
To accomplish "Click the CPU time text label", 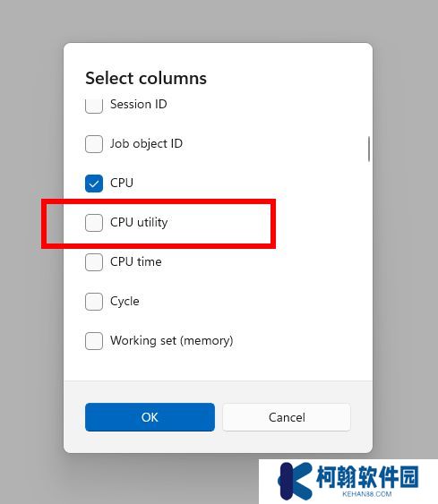I will [136, 261].
